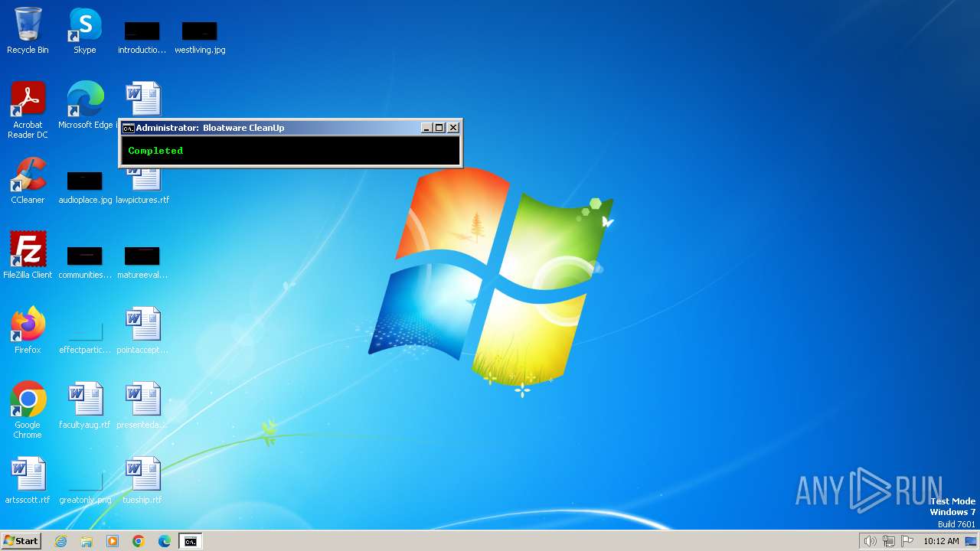Open Chrome from the taskbar

(139, 541)
